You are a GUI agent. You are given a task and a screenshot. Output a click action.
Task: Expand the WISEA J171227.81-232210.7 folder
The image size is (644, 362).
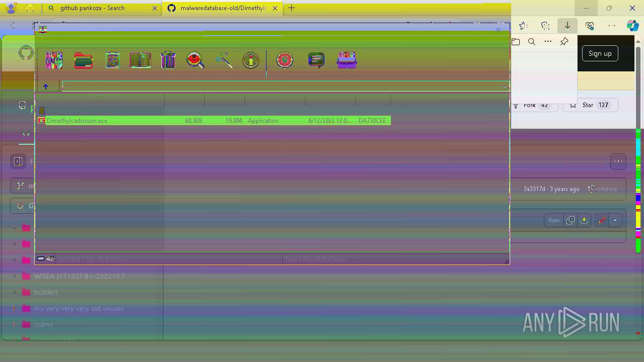click(14, 276)
